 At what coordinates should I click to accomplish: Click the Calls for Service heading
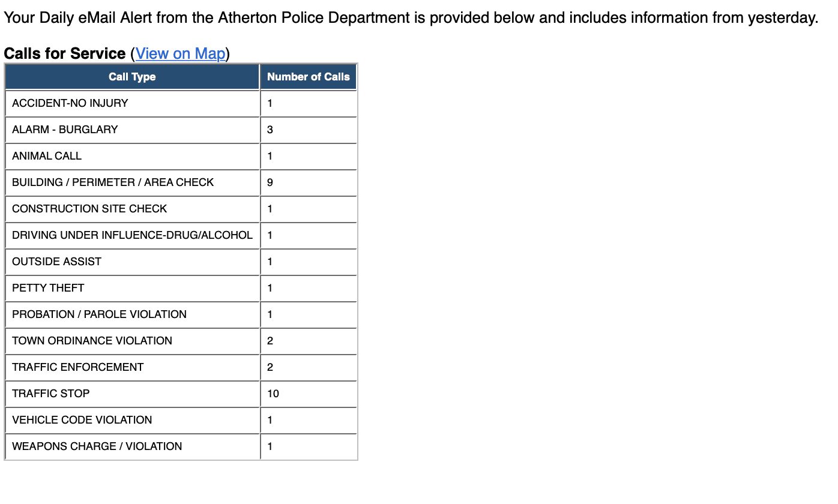65,53
